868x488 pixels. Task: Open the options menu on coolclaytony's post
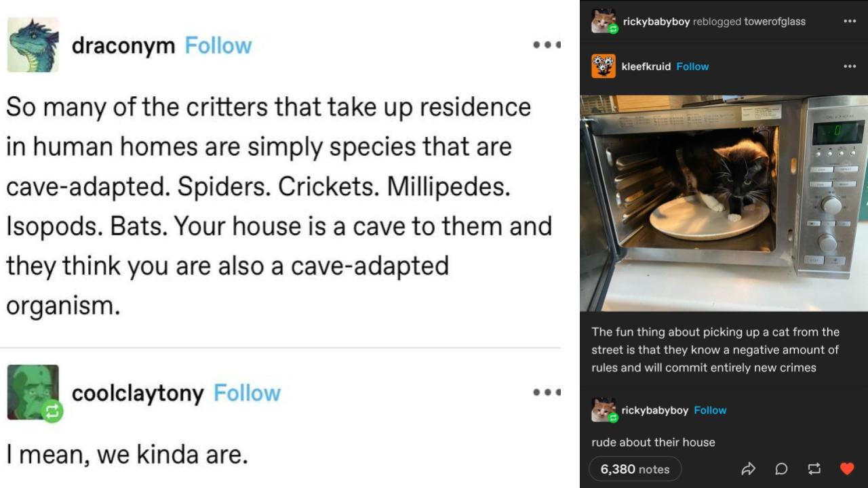coord(547,392)
